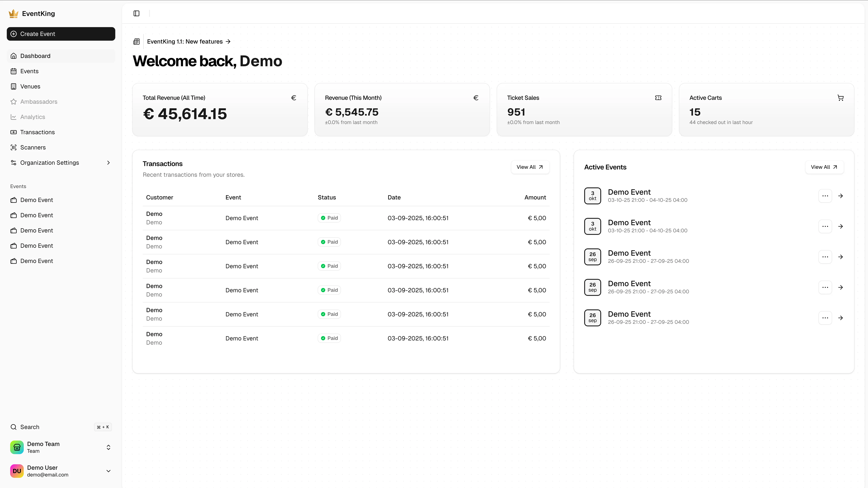The image size is (868, 488).
Task: Click the Active Carts shopping cart icon
Action: pyautogui.click(x=840, y=98)
